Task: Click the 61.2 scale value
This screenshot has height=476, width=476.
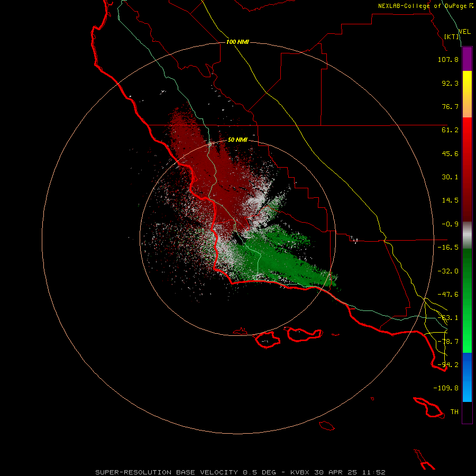Action: [x=450, y=130]
